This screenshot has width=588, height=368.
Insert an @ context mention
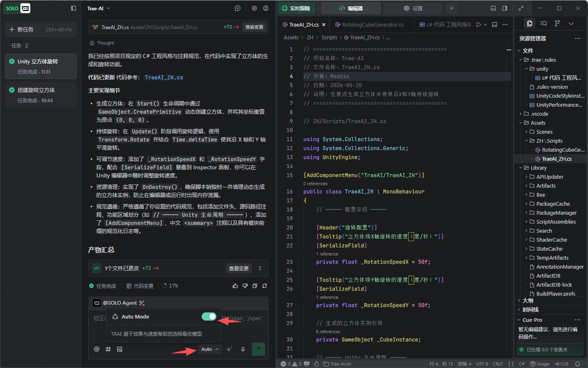pyautogui.click(x=97, y=349)
